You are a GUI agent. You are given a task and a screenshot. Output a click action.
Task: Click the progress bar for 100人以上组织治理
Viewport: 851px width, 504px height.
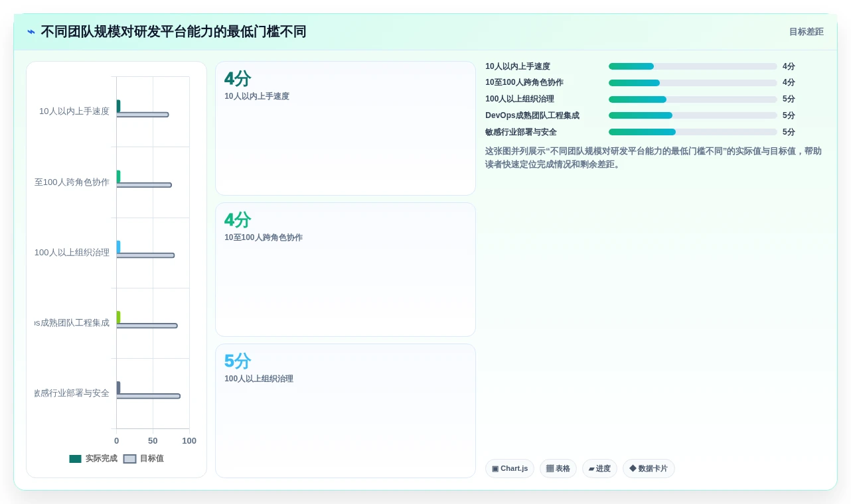[x=692, y=99]
